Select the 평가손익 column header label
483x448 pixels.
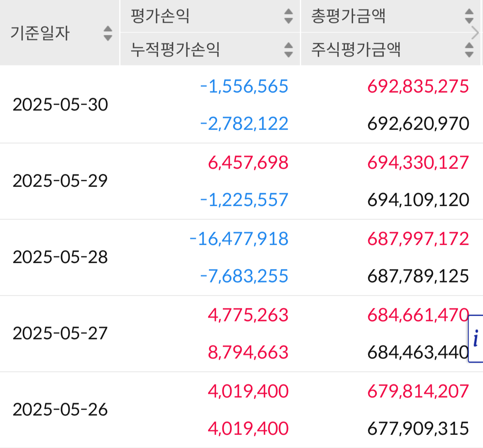click(160, 16)
